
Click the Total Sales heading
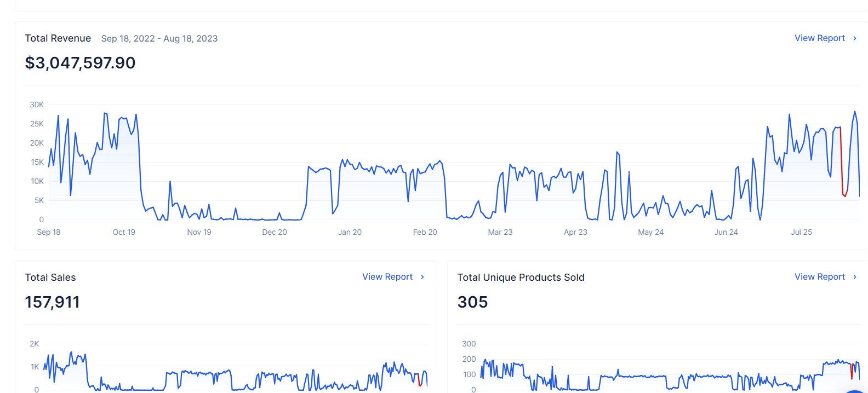tap(50, 278)
